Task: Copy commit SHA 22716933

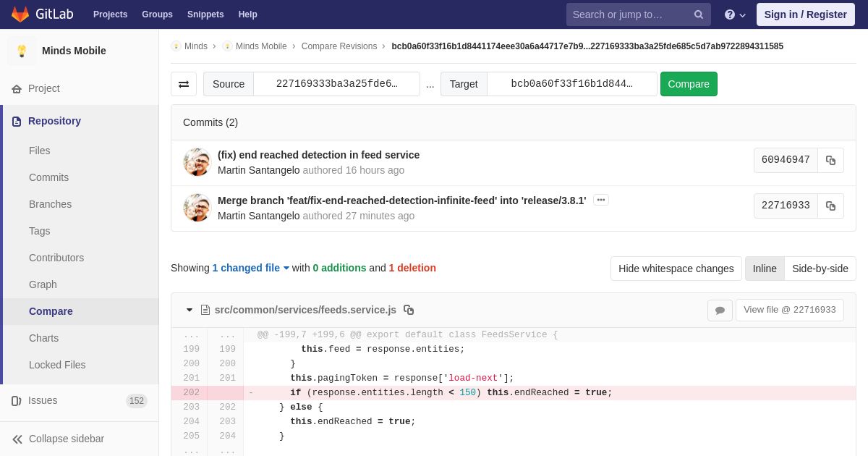Action: (830, 206)
